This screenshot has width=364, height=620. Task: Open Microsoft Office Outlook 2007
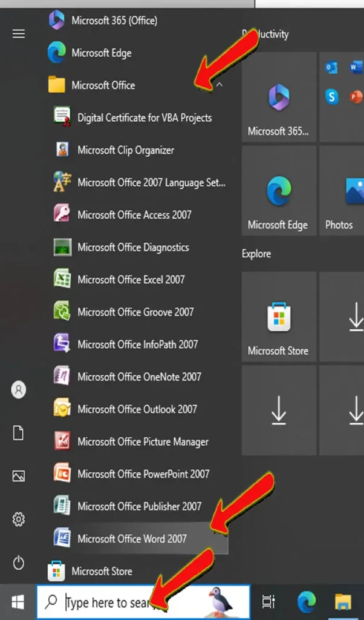[x=137, y=409]
